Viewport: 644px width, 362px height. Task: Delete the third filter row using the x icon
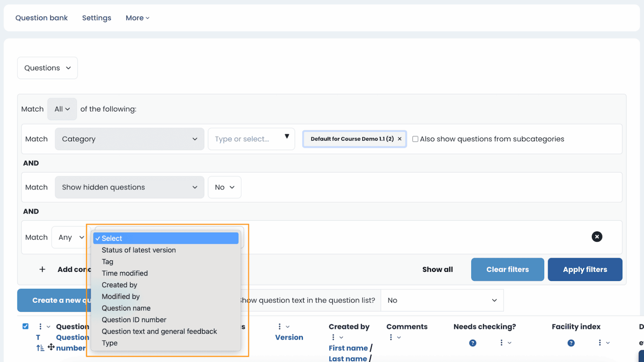point(597,237)
